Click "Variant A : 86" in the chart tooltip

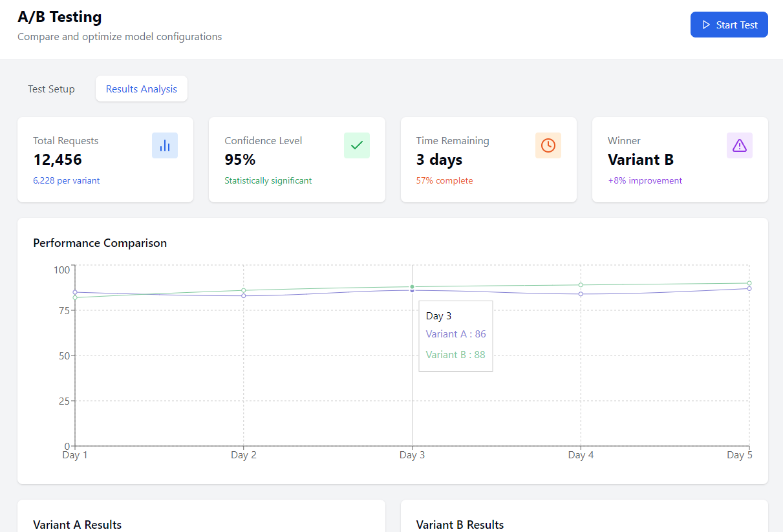point(456,334)
